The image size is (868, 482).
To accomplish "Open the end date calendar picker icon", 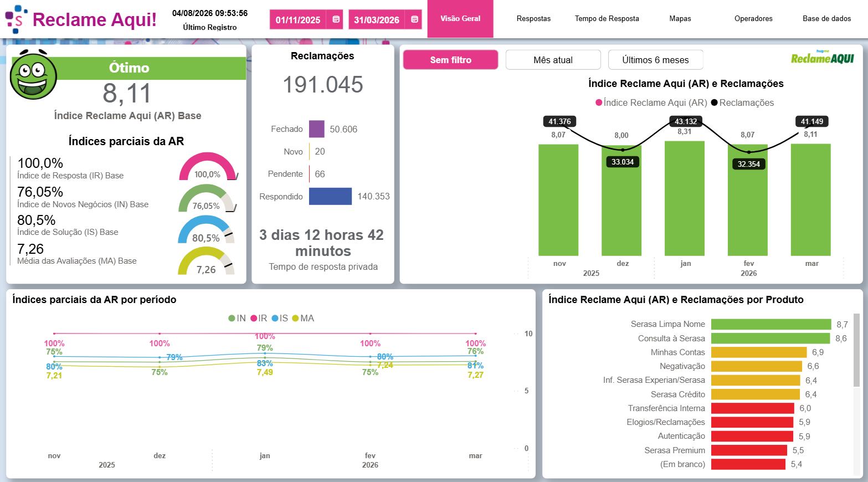I will pyautogui.click(x=414, y=19).
